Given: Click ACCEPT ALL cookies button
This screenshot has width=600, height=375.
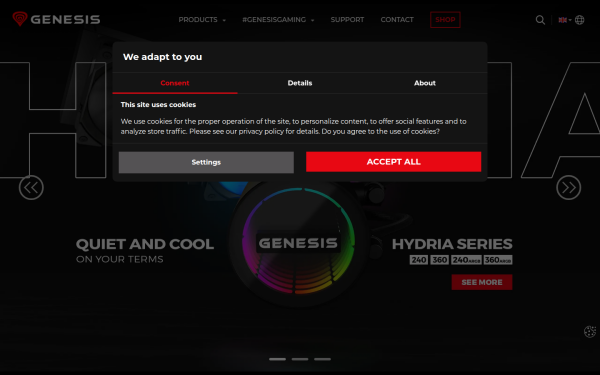Looking at the screenshot, I should pyautogui.click(x=393, y=162).
